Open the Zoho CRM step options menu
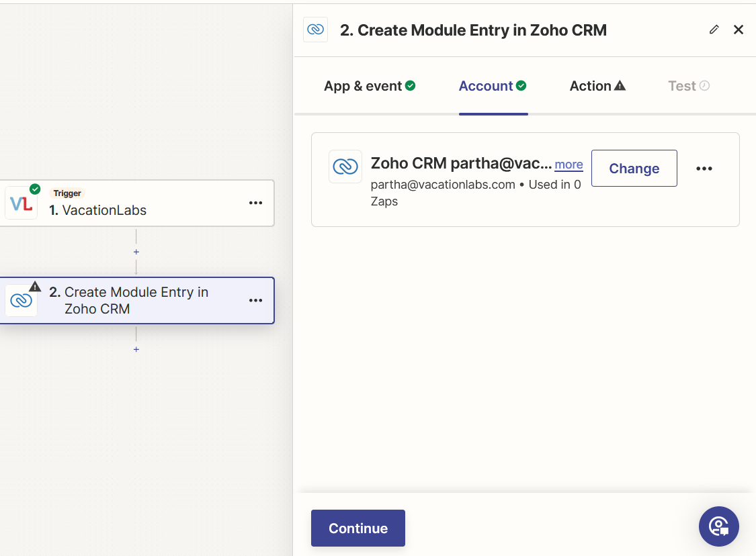 (x=256, y=300)
